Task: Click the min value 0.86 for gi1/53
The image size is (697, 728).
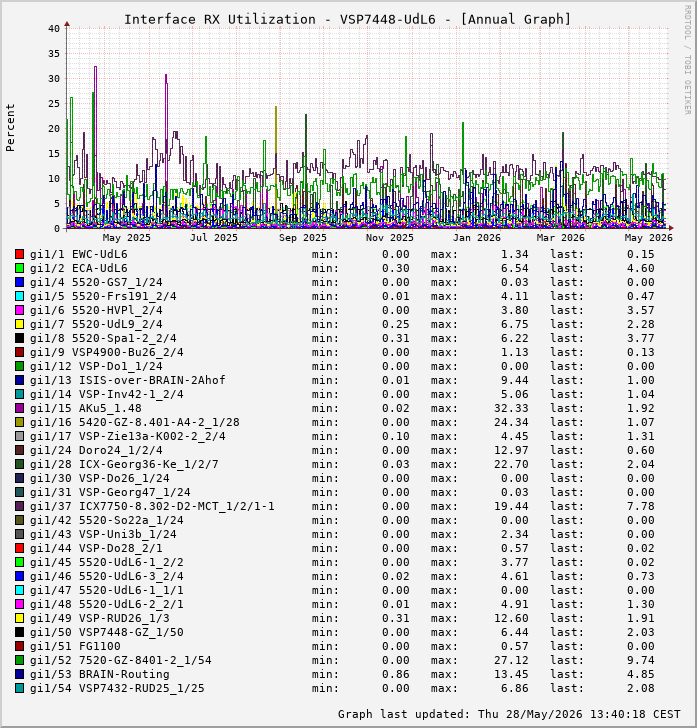Action: 396,674
